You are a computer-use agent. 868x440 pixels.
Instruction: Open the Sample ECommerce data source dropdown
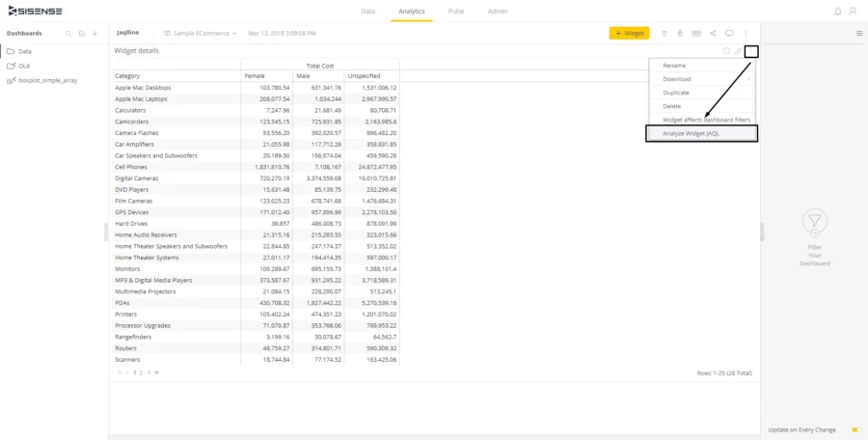[x=201, y=34]
